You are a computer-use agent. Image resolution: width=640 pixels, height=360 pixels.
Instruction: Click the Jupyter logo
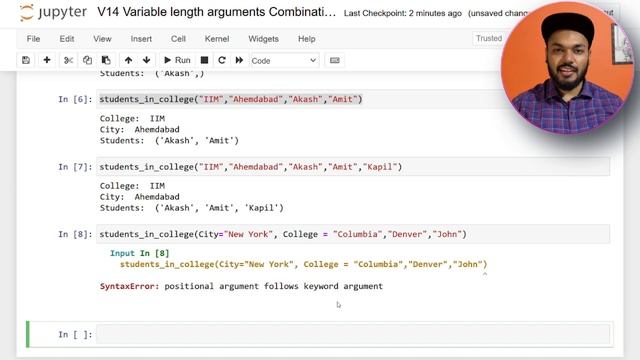[53, 12]
